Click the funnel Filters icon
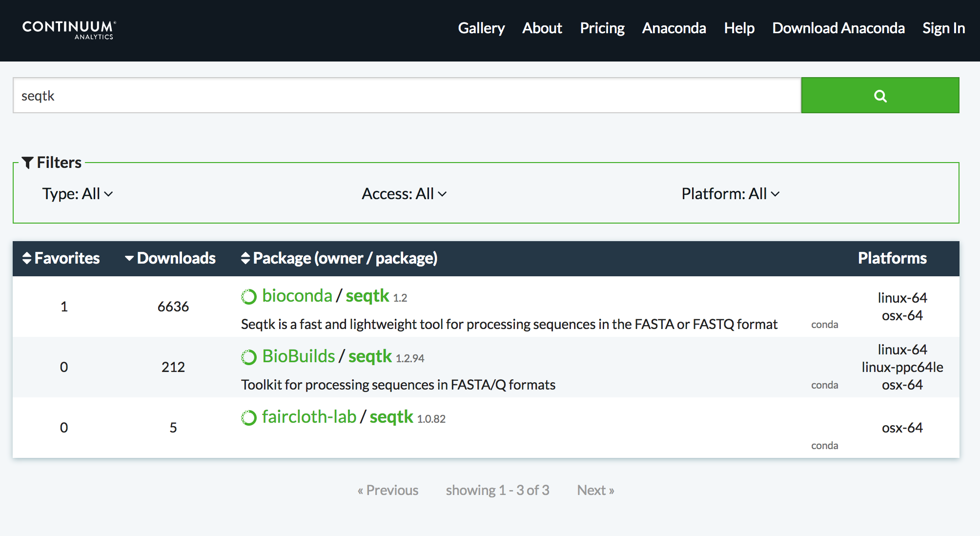The image size is (980, 536). pos(28,163)
